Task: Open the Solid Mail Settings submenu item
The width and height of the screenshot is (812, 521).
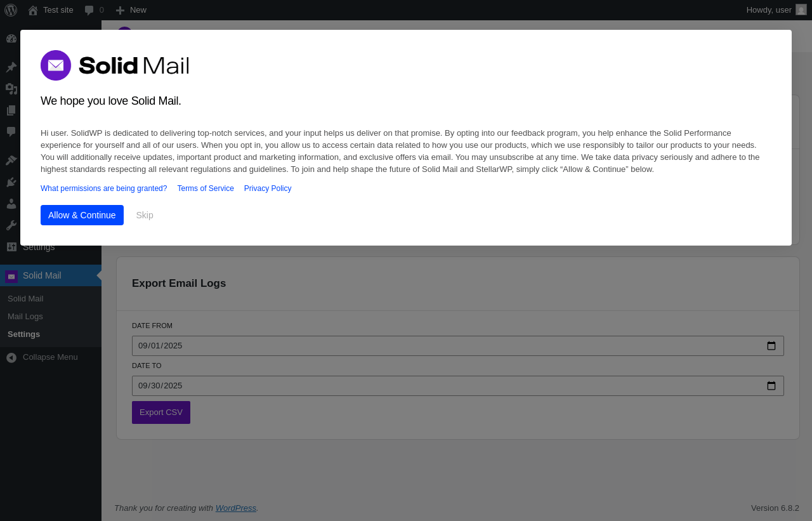Action: 23,334
